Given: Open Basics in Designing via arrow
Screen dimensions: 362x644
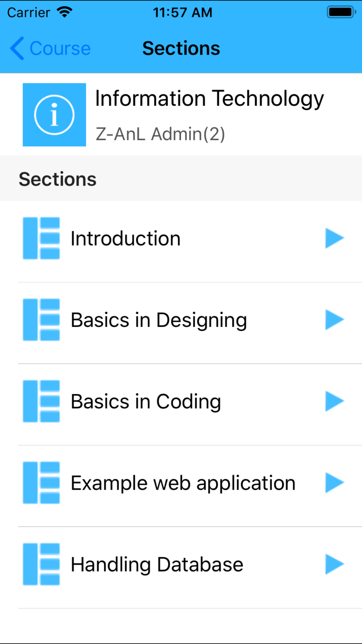Looking at the screenshot, I should pos(334,320).
